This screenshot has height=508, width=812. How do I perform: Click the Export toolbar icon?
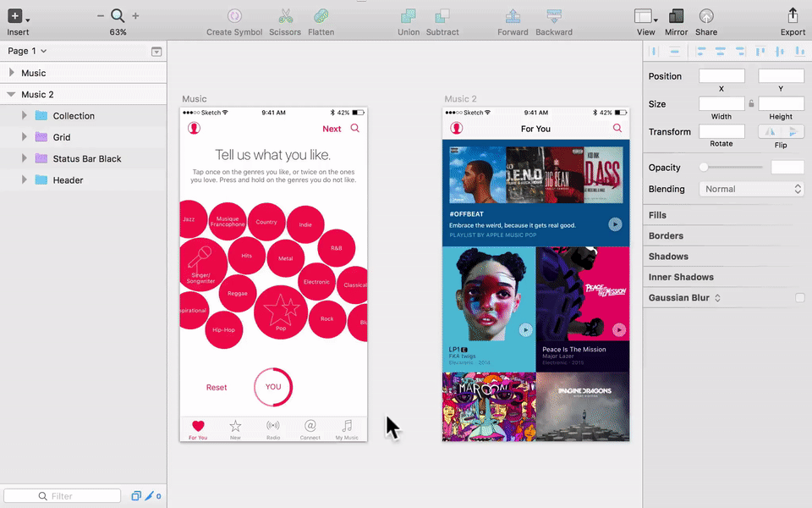(793, 16)
